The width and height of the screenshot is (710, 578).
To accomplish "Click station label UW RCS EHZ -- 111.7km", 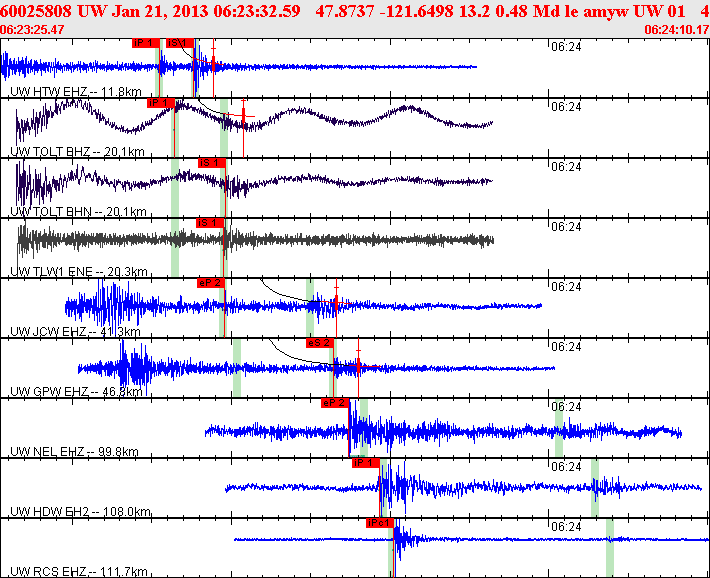I will click(79, 572).
